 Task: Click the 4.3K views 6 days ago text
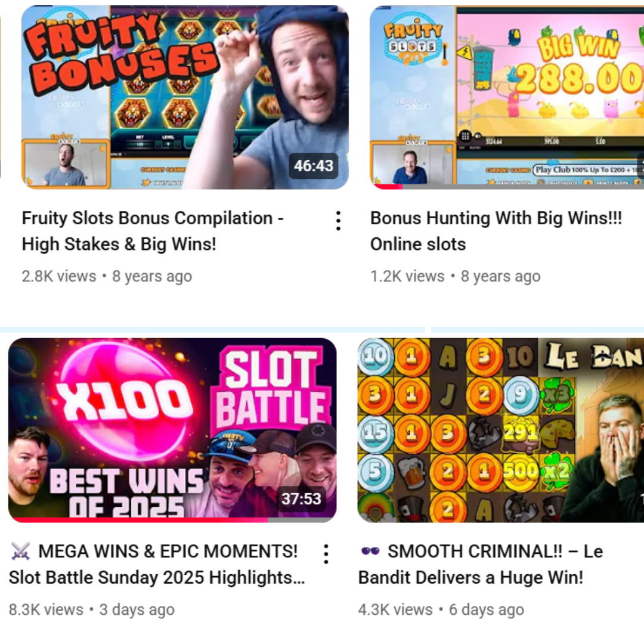click(x=441, y=610)
